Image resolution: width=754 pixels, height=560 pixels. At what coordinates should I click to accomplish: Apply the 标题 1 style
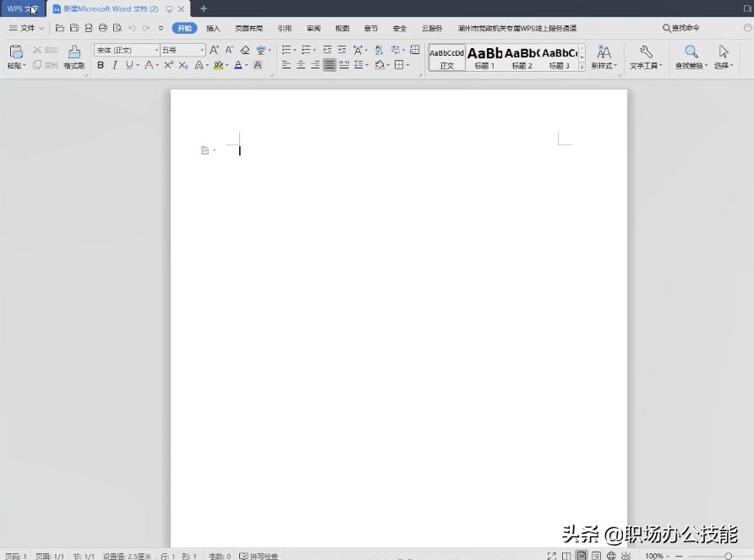click(x=484, y=57)
